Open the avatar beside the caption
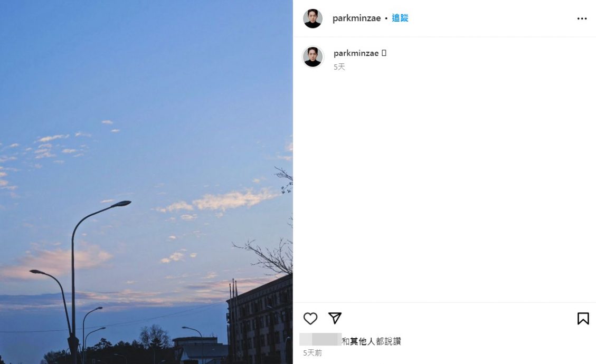 point(313,56)
